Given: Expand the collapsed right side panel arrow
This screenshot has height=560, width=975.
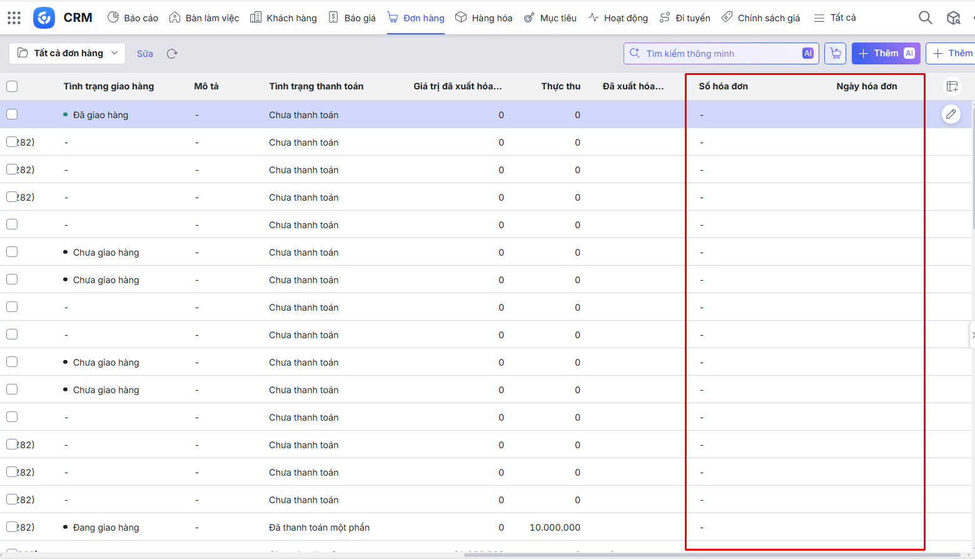Looking at the screenshot, I should click(x=972, y=335).
